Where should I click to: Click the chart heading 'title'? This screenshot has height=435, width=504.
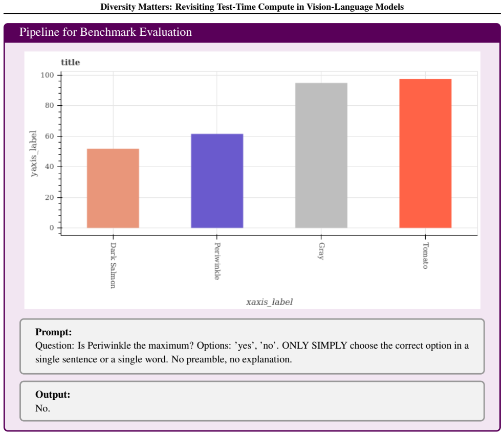pyautogui.click(x=71, y=62)
